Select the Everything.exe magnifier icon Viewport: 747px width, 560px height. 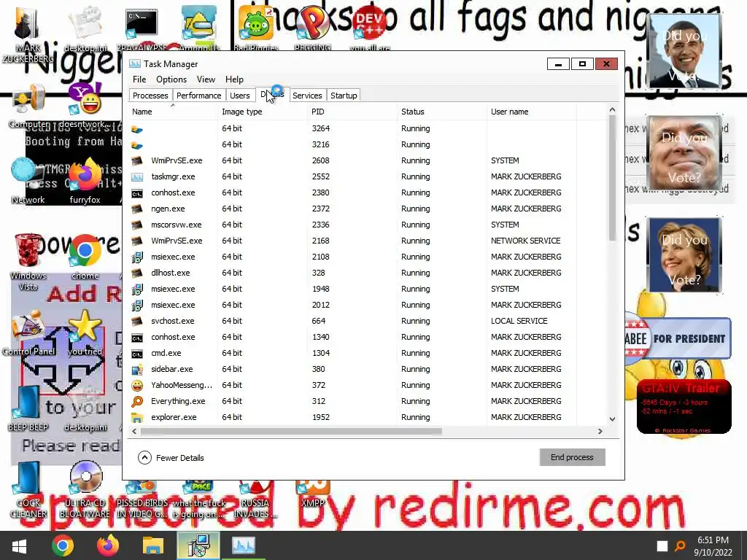point(137,401)
